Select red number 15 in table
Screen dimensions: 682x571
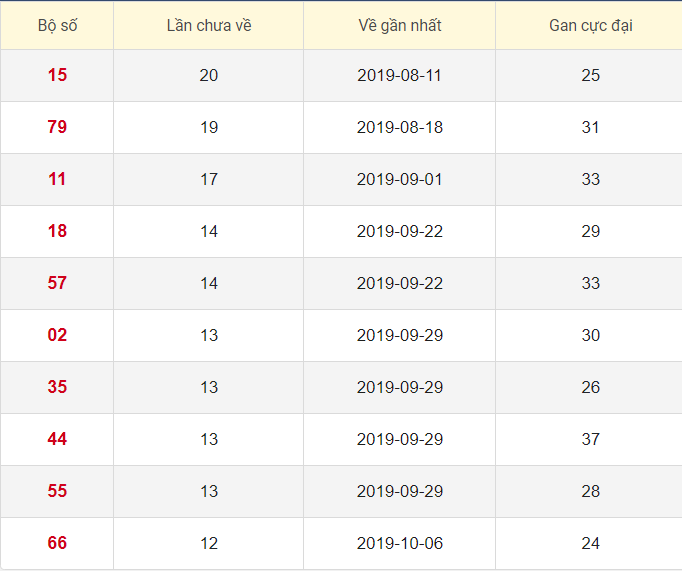pyautogui.click(x=57, y=75)
